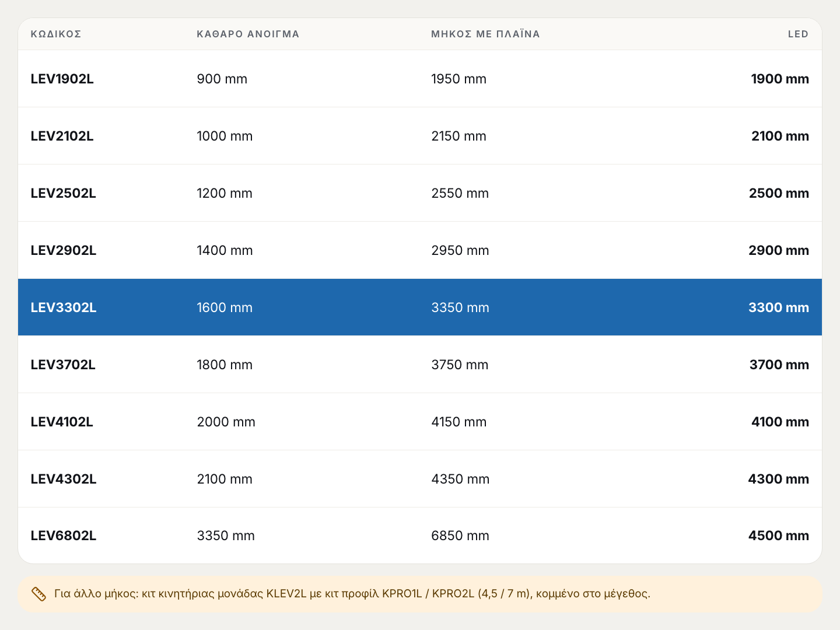Image resolution: width=840 pixels, height=630 pixels.
Task: Click the LEV2502L code cell
Action: [63, 193]
